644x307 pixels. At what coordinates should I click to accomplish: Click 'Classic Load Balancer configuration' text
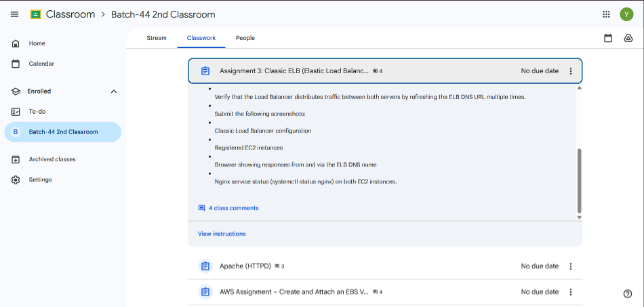[x=263, y=131]
